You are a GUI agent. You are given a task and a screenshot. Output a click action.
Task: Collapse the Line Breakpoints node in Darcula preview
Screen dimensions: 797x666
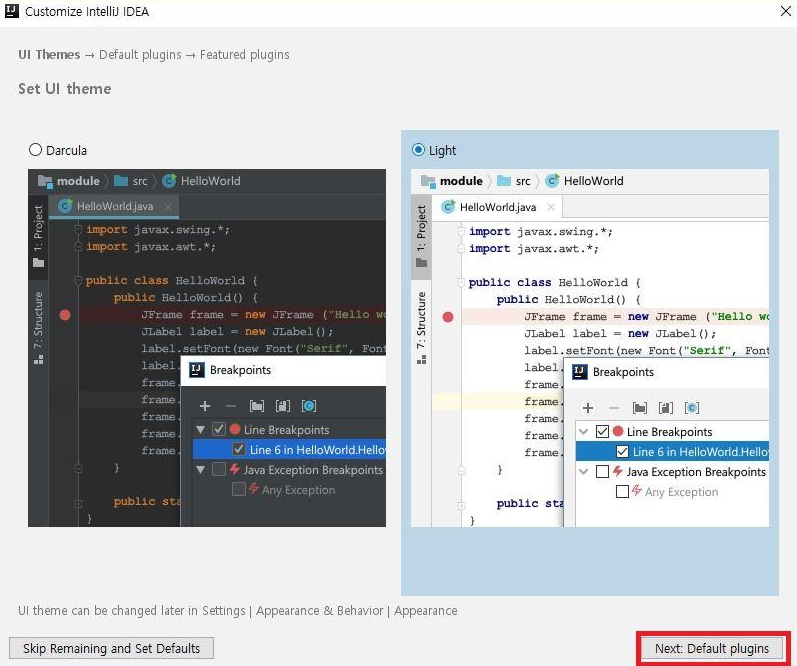(x=201, y=430)
